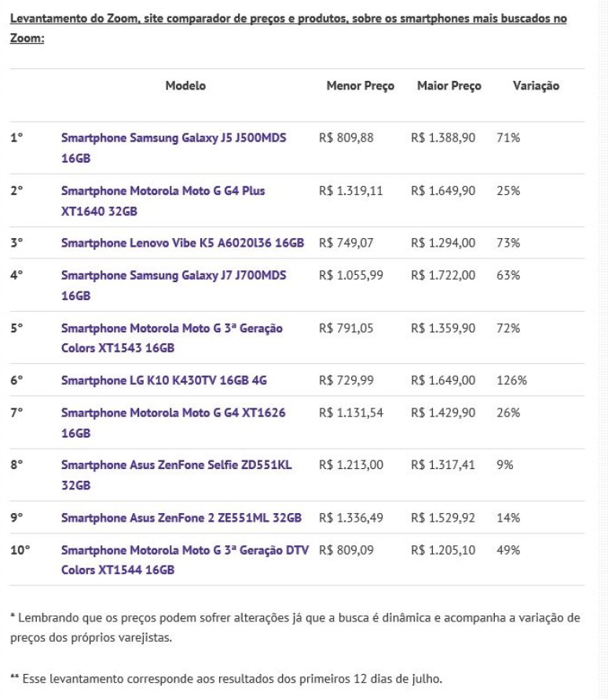Open Moto G 3ª Geração Colors XT1543 link

click(172, 328)
